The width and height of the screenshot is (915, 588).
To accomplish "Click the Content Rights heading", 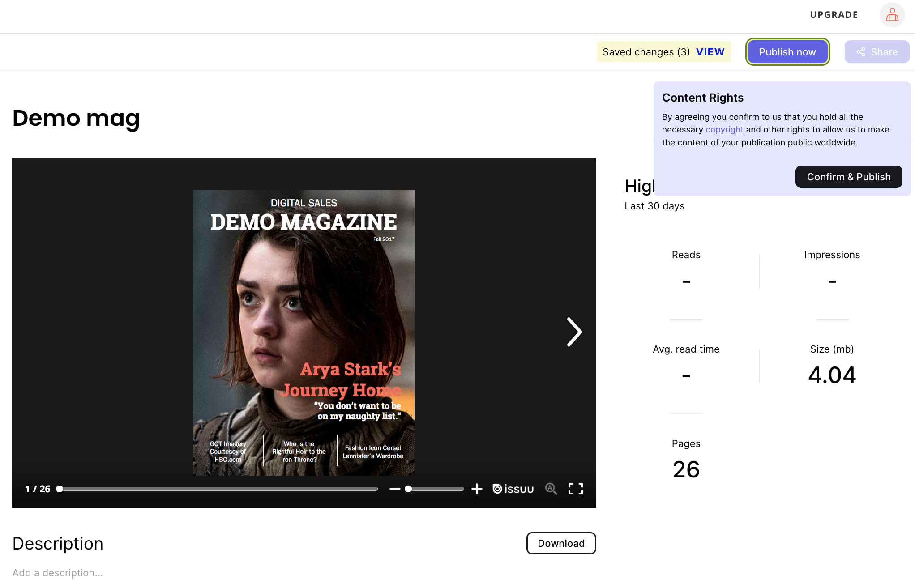I will (x=702, y=98).
